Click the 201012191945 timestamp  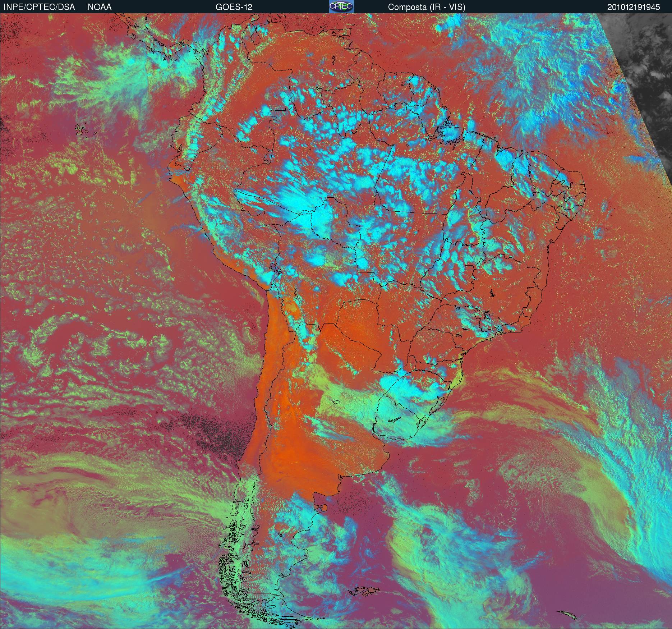(x=634, y=7)
